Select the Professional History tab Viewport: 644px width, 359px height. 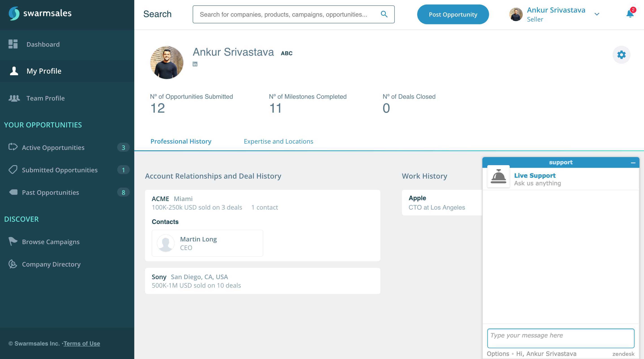(181, 141)
